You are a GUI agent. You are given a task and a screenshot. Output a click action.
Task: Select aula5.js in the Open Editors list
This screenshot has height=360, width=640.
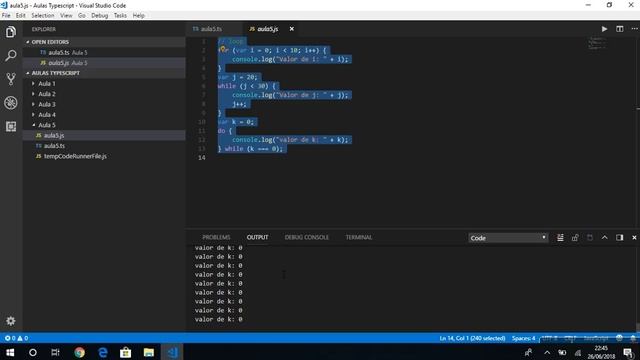[104, 63]
